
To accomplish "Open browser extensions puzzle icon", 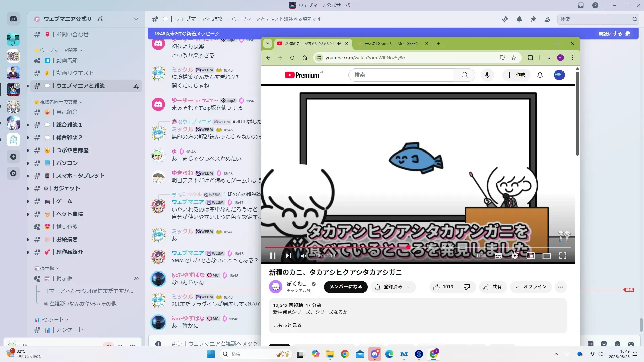I will [530, 58].
